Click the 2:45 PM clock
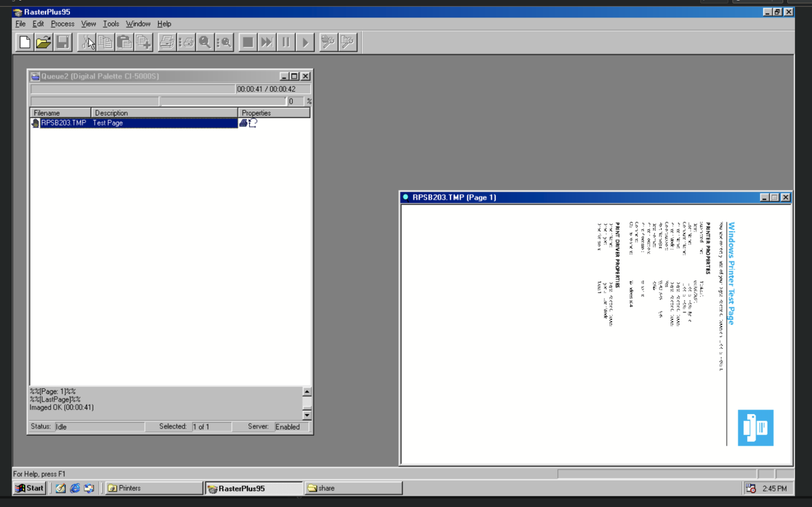Screen dimensions: 812x507 [775, 489]
